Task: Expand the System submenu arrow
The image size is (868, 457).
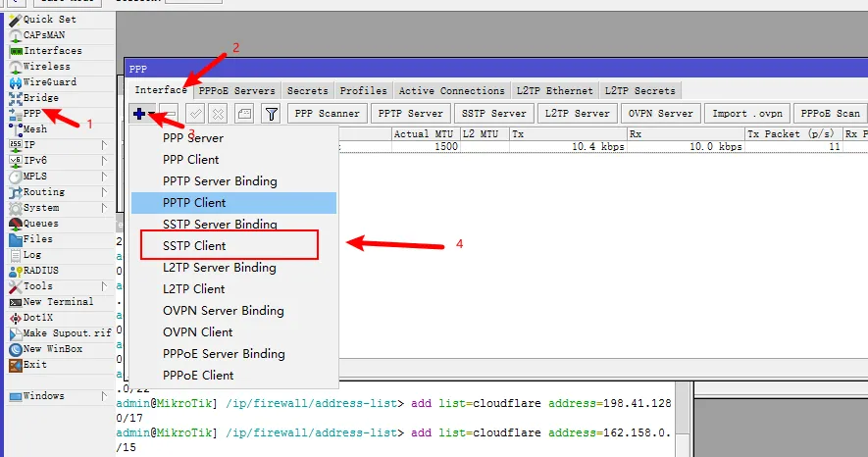Action: pyautogui.click(x=104, y=208)
